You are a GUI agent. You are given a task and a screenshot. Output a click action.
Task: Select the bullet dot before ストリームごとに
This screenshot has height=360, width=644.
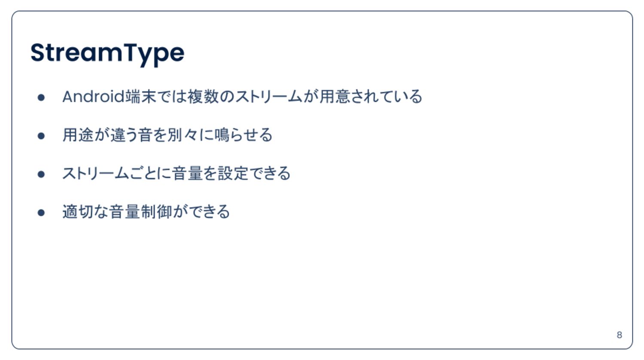point(41,174)
